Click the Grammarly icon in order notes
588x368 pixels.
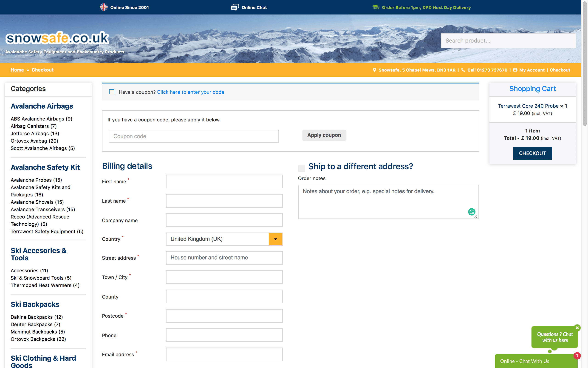pos(472,212)
